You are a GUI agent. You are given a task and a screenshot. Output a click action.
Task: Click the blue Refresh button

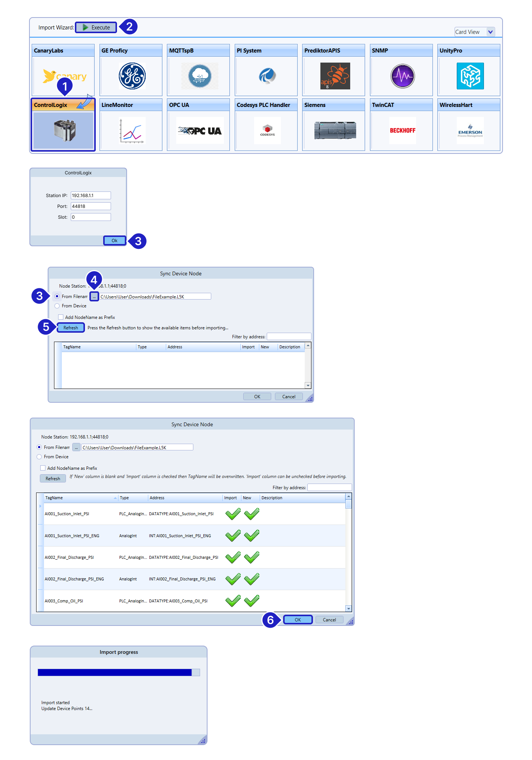[x=71, y=328]
